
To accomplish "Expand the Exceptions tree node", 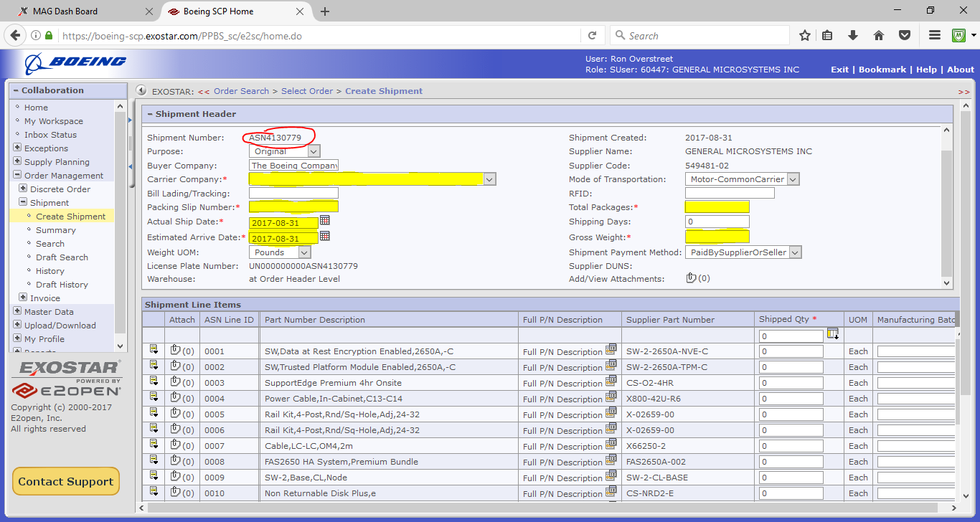I will (x=17, y=148).
